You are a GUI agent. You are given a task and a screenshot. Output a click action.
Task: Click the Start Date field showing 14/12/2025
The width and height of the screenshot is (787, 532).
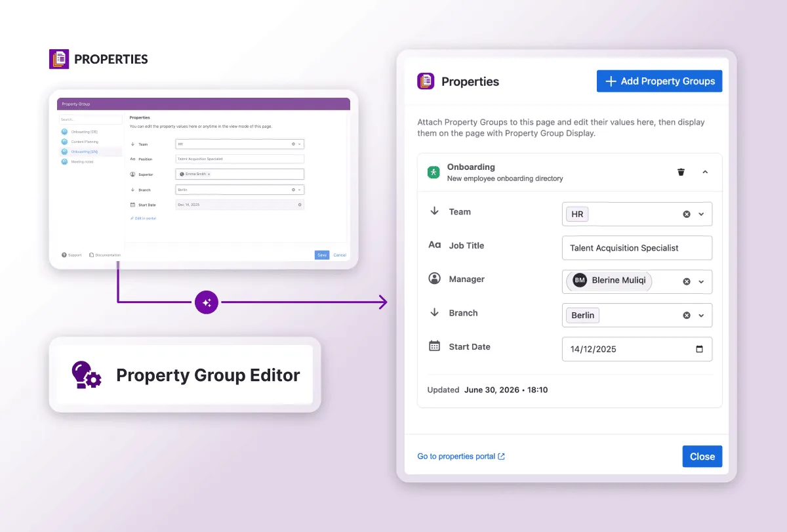(x=637, y=349)
